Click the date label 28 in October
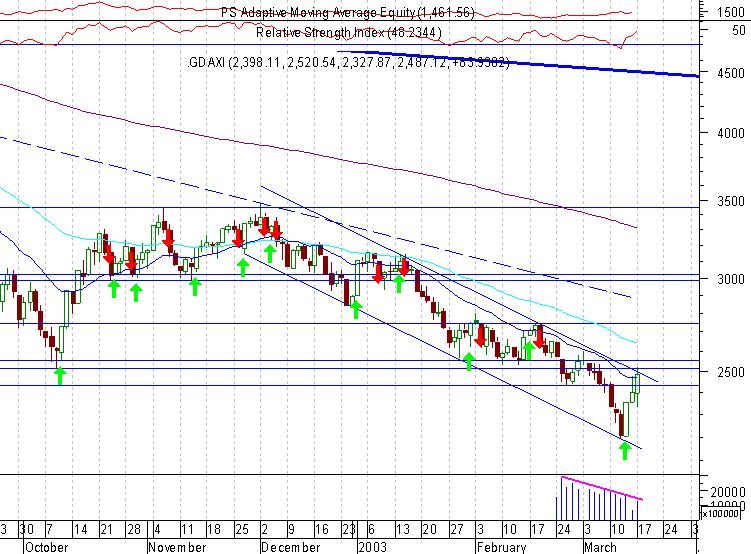This screenshot has height=554, width=751. (134, 529)
